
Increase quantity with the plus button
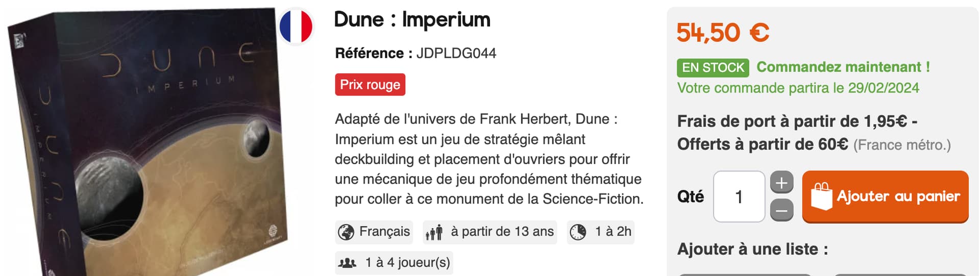(781, 183)
